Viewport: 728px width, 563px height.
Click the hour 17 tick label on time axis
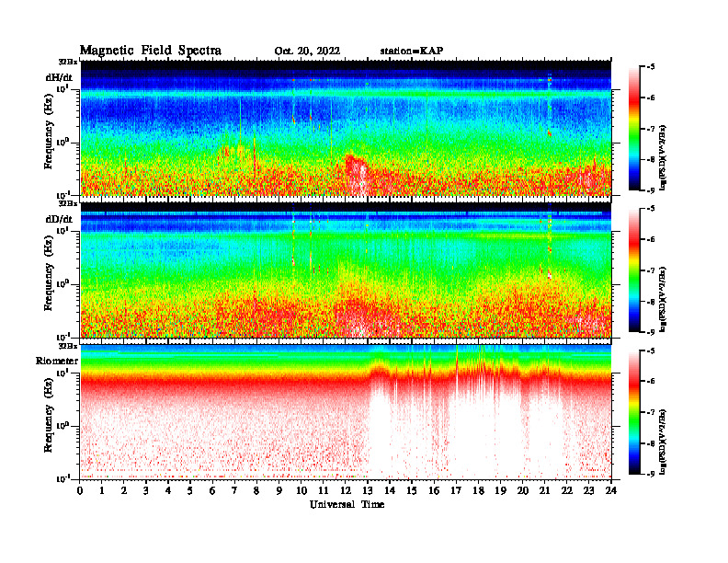457,490
